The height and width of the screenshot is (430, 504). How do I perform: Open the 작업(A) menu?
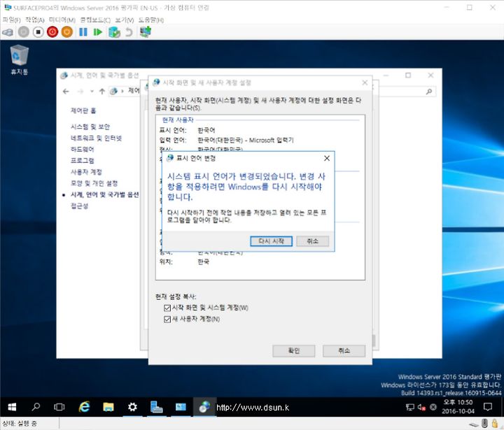tap(35, 20)
